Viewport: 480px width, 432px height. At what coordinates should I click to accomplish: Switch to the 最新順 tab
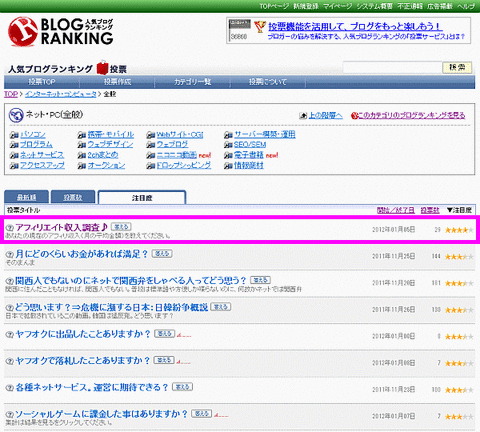[26, 198]
